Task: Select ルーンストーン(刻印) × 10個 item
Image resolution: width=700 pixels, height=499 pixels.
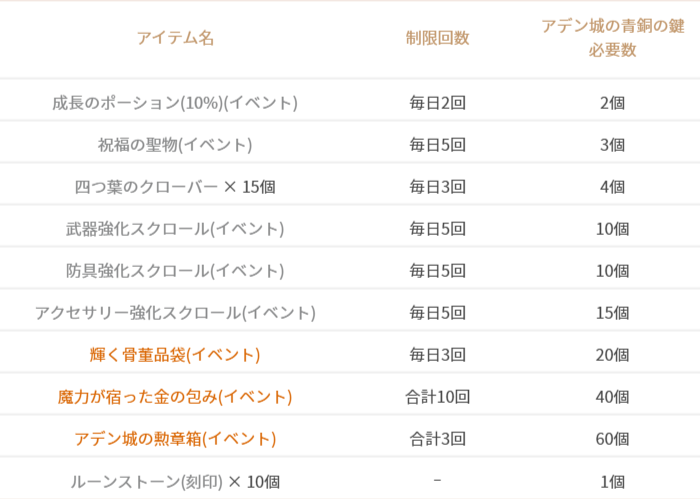Action: pos(175,481)
